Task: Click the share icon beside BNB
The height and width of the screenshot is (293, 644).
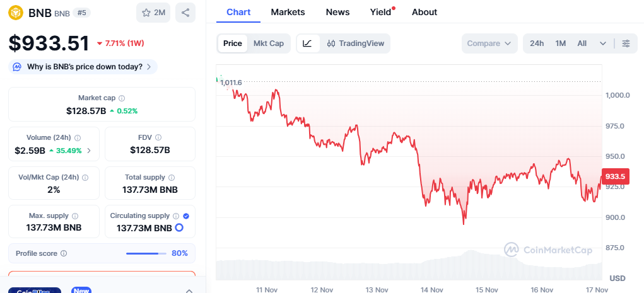Action: 185,13
